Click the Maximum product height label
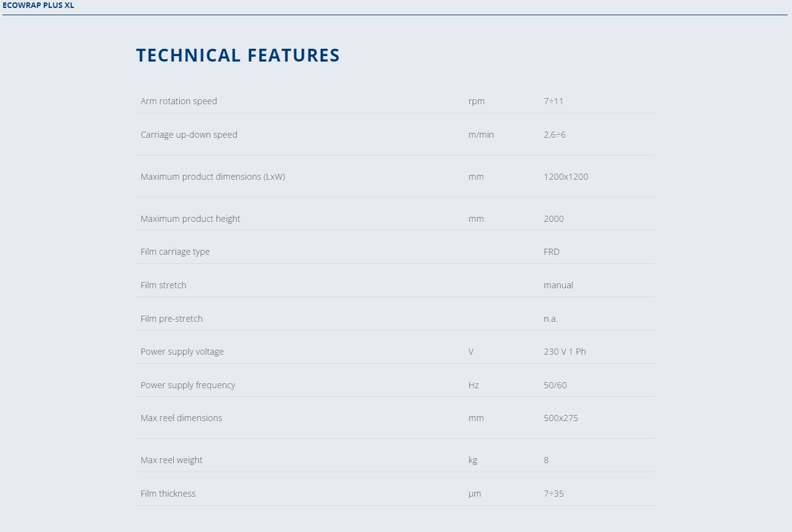The height and width of the screenshot is (532, 792). coord(190,219)
